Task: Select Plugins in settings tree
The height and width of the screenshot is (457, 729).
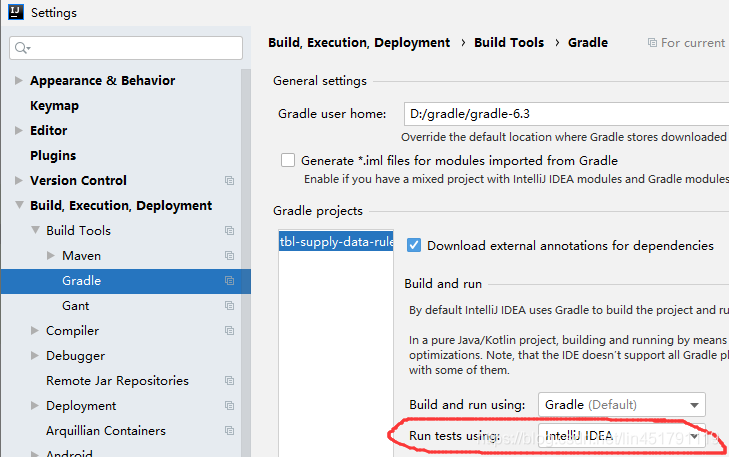Action: coord(53,156)
